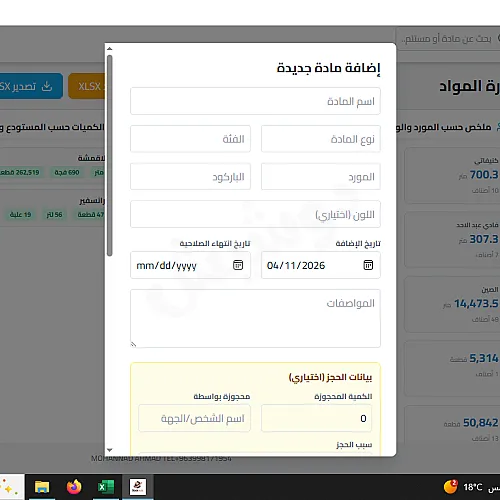Select the 307.3 supplier summary card

[x=452, y=240]
